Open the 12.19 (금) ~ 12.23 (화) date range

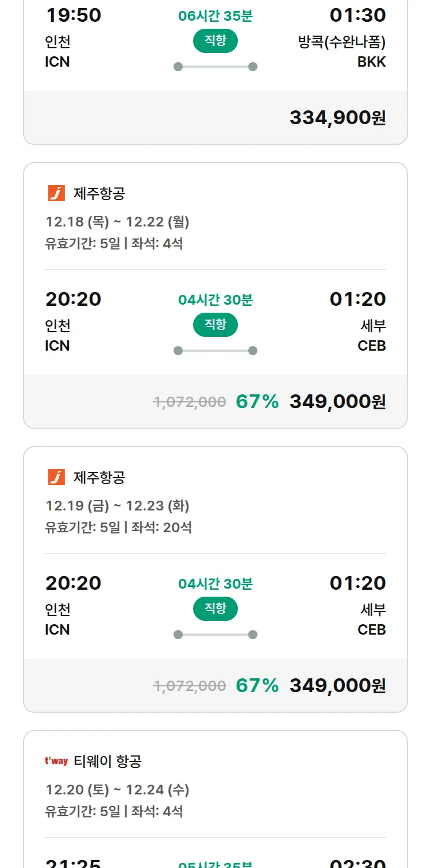117,505
